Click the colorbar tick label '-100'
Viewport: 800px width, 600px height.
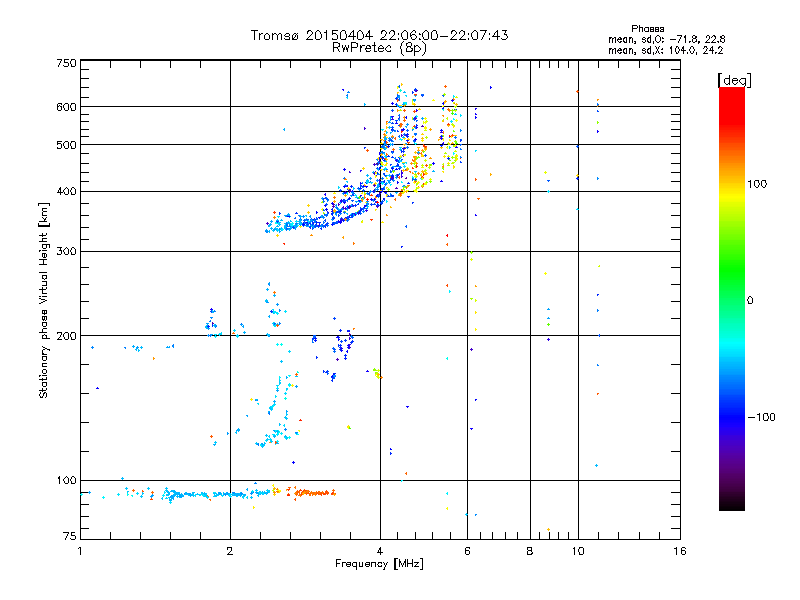click(x=761, y=417)
